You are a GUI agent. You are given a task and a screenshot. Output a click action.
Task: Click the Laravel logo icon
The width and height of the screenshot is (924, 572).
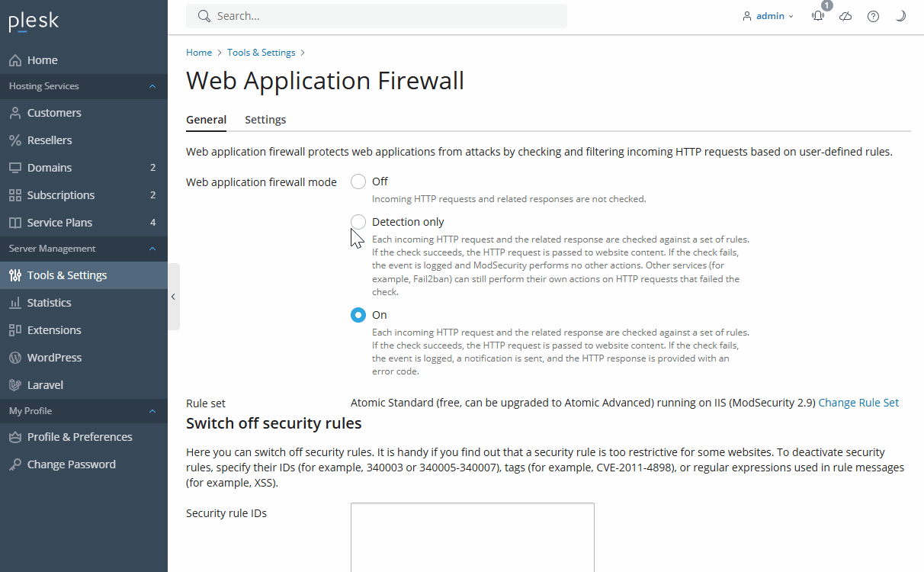coord(15,385)
